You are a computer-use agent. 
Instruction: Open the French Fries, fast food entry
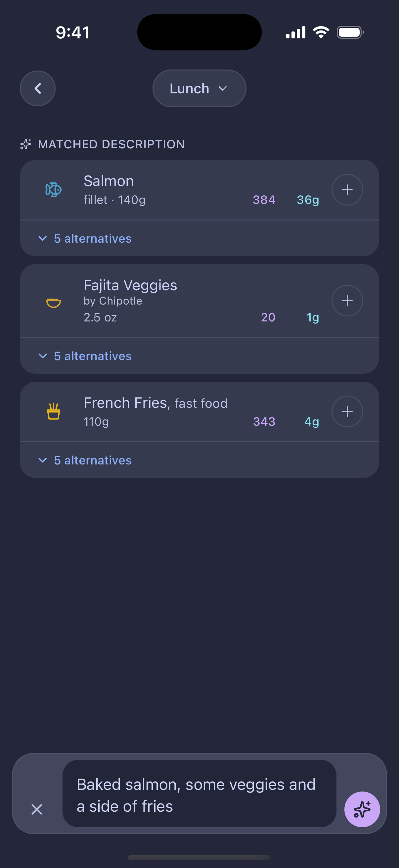199,412
